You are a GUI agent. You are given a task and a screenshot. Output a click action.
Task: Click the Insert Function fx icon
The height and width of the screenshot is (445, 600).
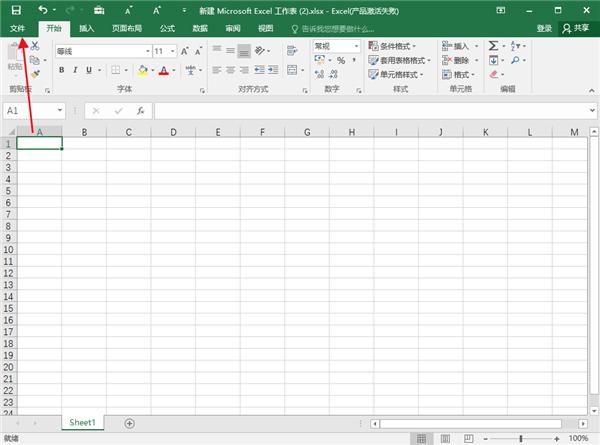pyautogui.click(x=140, y=110)
